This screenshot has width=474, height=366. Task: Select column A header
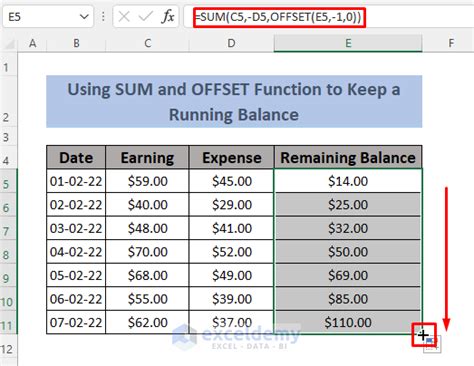[32, 43]
